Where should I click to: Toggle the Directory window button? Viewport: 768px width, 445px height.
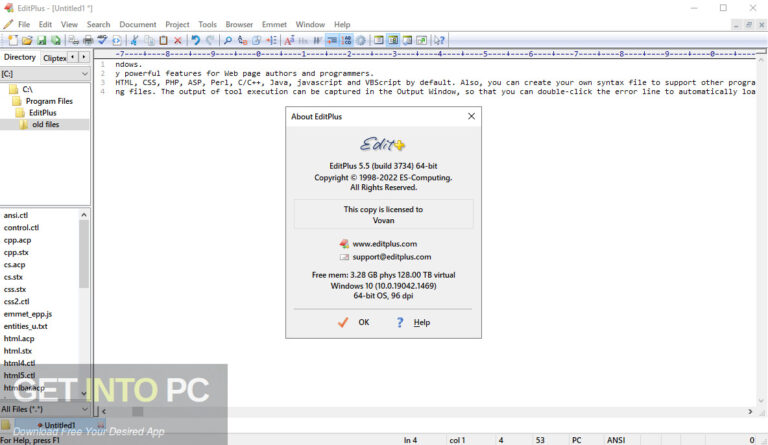click(392, 40)
